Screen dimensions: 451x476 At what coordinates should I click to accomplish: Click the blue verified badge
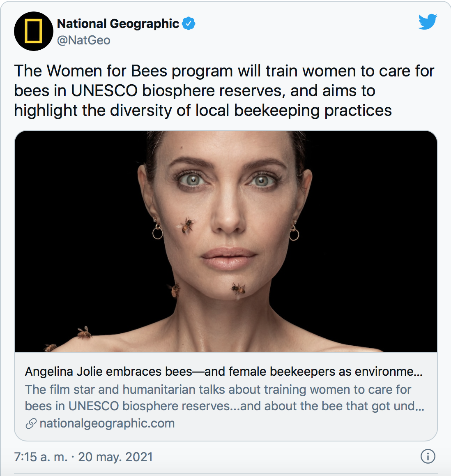click(189, 23)
